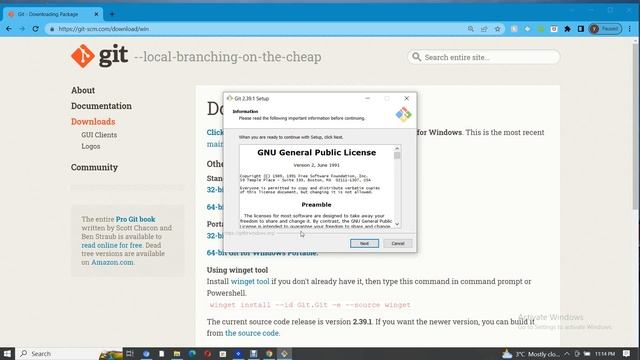640x360 pixels.
Task: Select the Git Downloading Package tab
Action: (x=52, y=14)
